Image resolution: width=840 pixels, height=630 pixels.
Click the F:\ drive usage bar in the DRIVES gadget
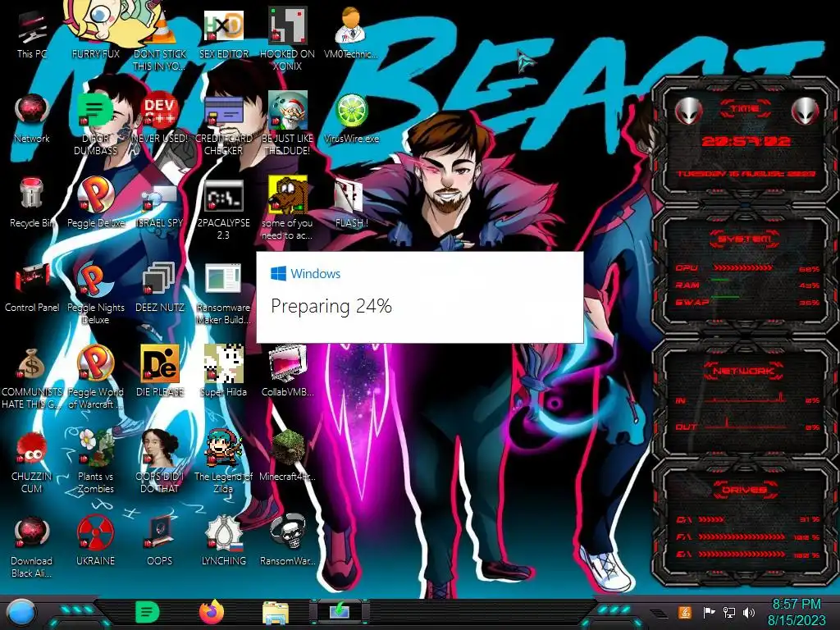click(742, 536)
